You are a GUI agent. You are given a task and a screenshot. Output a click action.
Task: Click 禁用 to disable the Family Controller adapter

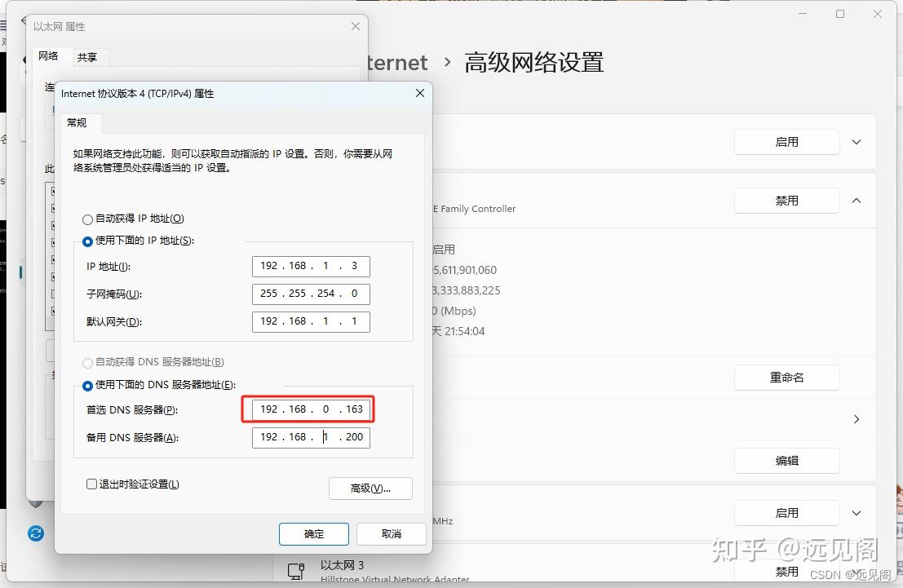click(x=786, y=200)
